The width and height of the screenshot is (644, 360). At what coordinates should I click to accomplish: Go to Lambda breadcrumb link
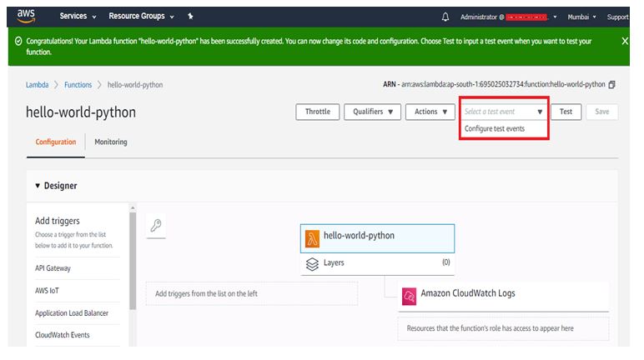(x=37, y=85)
